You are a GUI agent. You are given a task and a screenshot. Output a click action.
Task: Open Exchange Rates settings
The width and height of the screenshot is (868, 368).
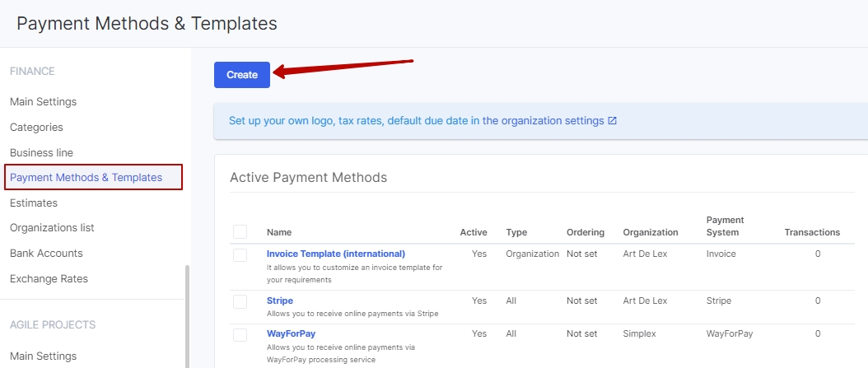(49, 279)
